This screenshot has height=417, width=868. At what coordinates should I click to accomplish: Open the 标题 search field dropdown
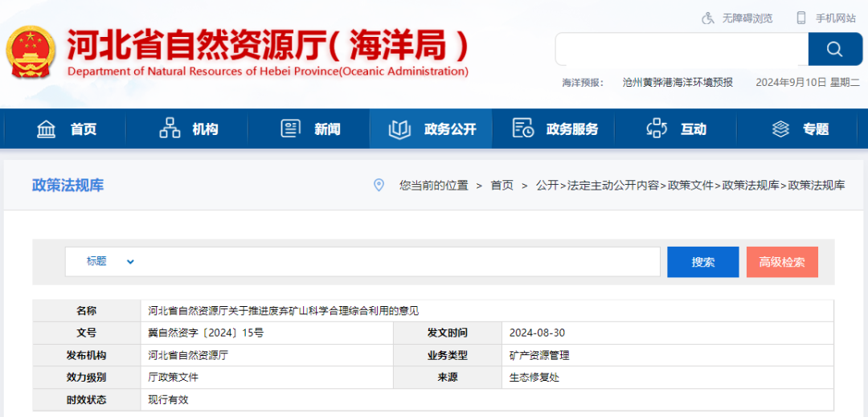[110, 261]
